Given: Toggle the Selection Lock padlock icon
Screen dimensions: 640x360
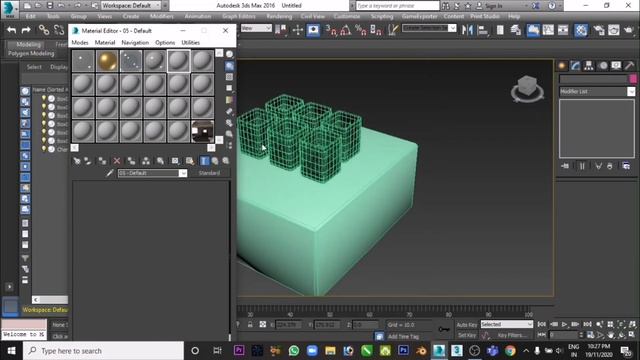Looking at the screenshot, I should coord(250,324).
